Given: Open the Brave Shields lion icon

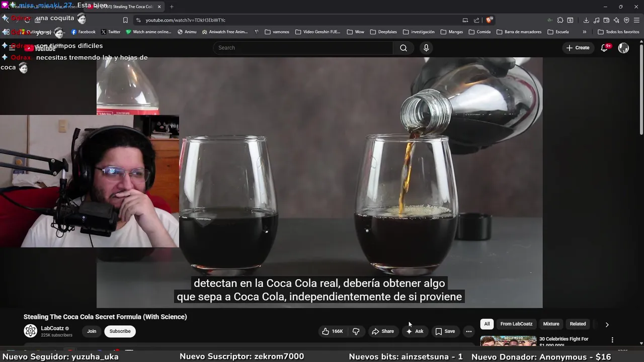Looking at the screenshot, I should (x=489, y=20).
